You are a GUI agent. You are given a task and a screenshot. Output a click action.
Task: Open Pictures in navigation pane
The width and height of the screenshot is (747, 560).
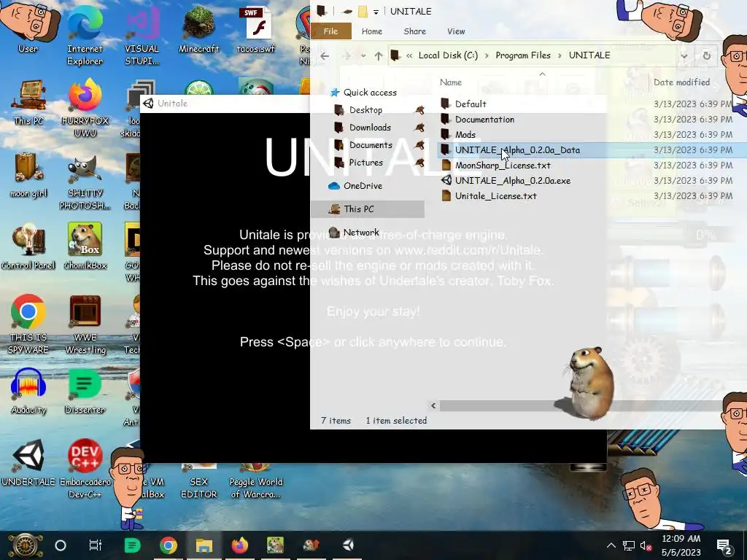tap(366, 163)
